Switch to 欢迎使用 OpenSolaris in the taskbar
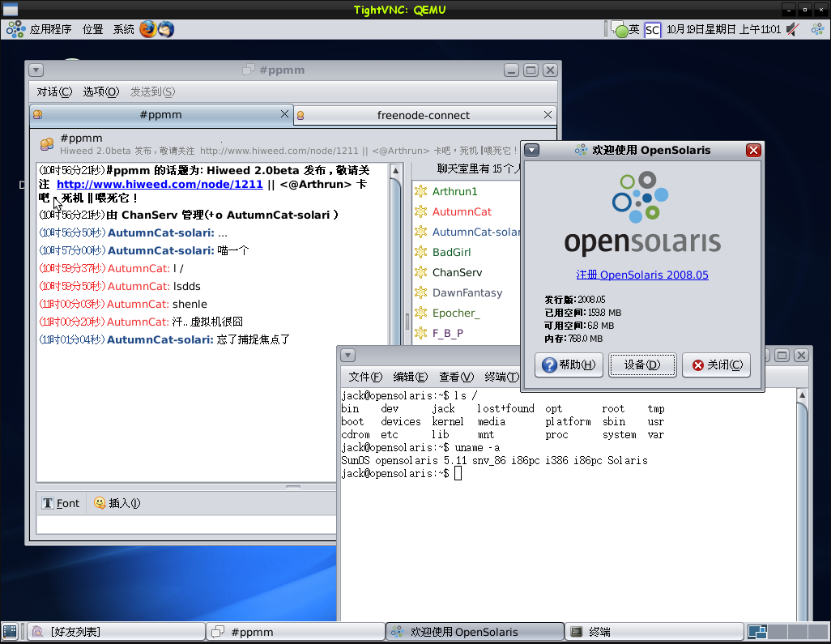Image resolution: width=831 pixels, height=644 pixels. (475, 631)
